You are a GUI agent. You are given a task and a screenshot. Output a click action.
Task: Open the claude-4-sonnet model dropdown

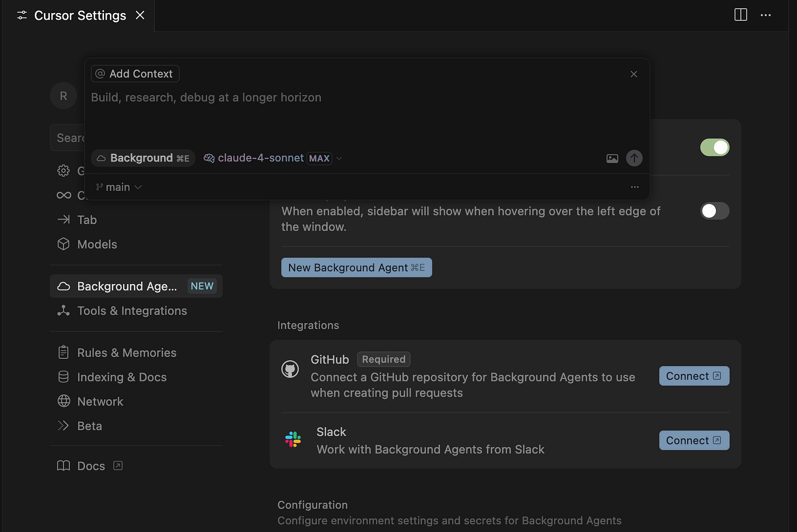273,158
